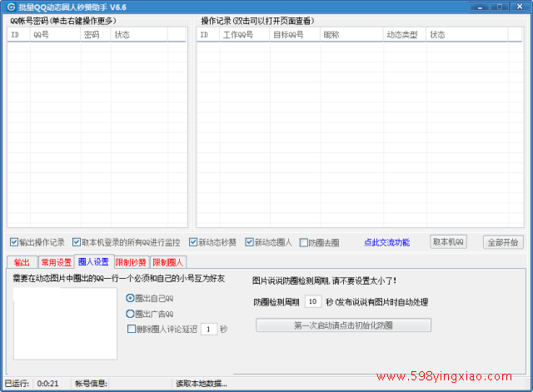The image size is (533, 392).
Task: Click the 全部开始 button
Action: pos(503,242)
